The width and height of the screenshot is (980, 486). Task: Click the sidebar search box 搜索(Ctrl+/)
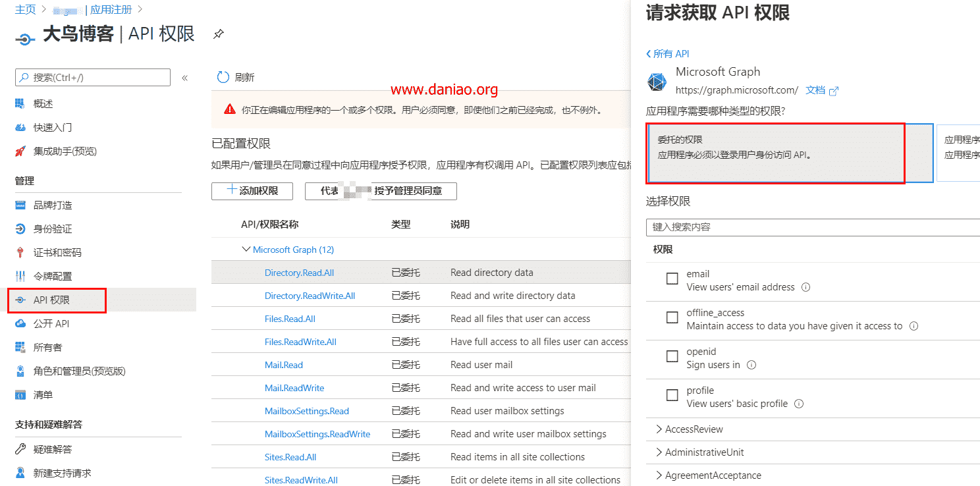93,77
